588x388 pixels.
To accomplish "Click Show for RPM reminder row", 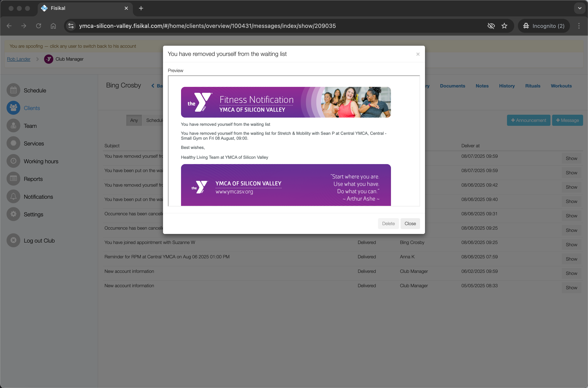I will (x=571, y=259).
